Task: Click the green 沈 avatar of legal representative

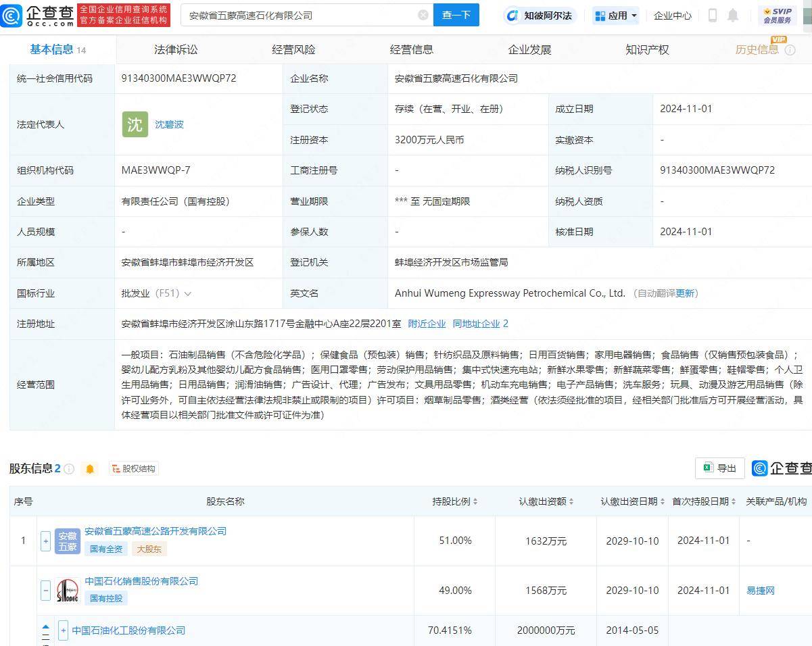Action: pyautogui.click(x=135, y=124)
